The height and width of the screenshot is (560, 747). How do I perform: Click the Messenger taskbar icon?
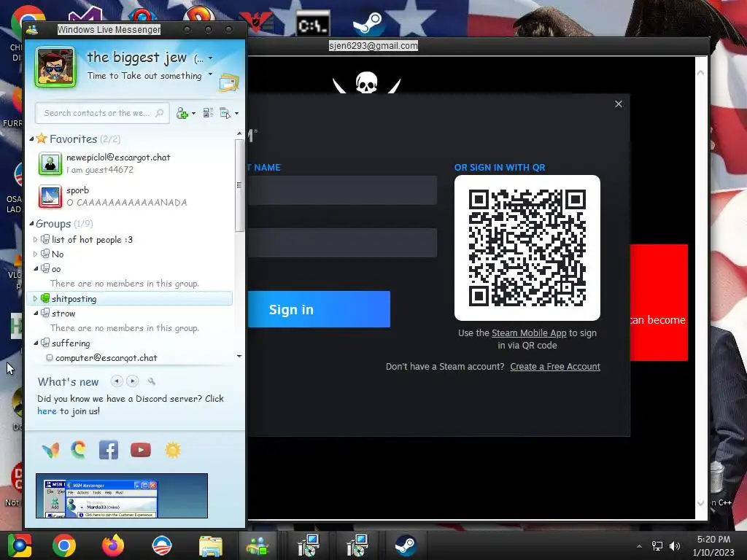(x=258, y=545)
